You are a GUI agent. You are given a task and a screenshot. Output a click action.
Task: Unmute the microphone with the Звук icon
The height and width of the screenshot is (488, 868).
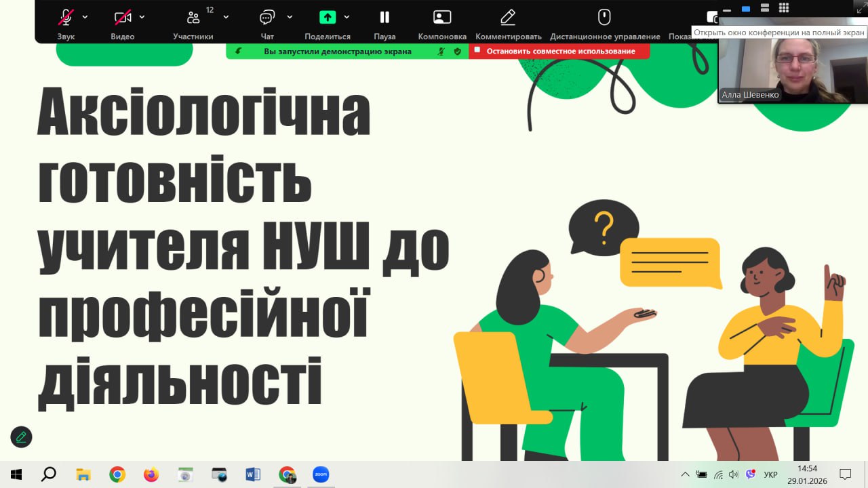tap(66, 18)
